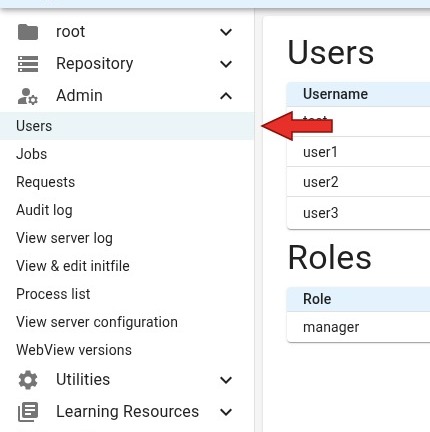
Task: Open the Jobs page
Action: pyautogui.click(x=127, y=154)
